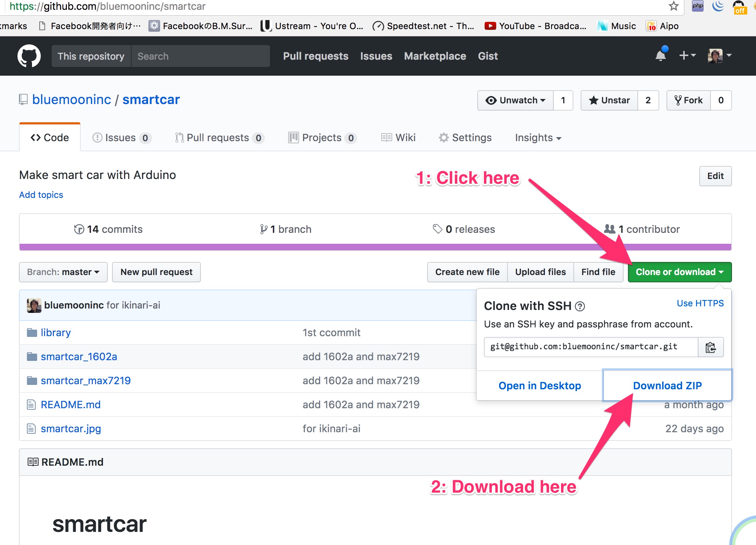Click the GitHub octocat logo
Image resolution: width=756 pixels, height=545 pixels.
[29, 56]
